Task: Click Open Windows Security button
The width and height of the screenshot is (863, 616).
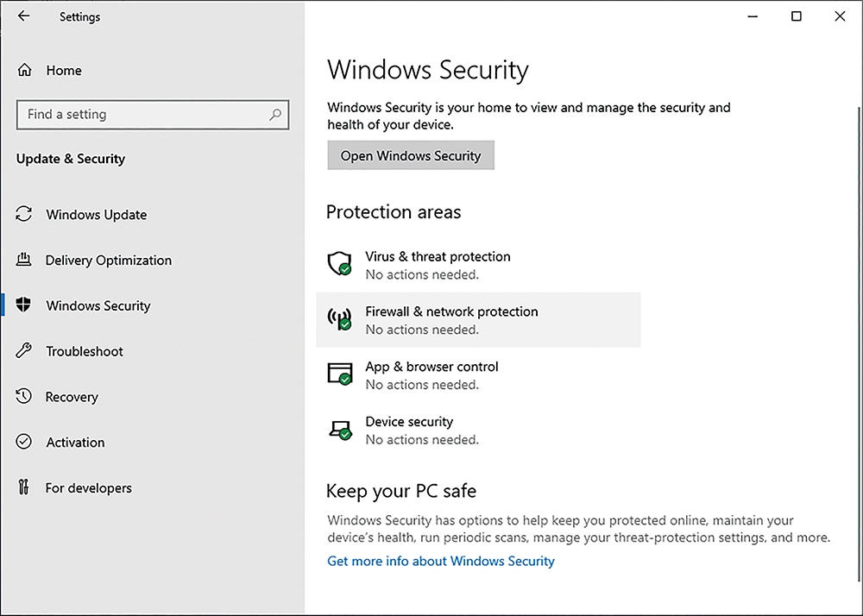Action: (x=411, y=155)
